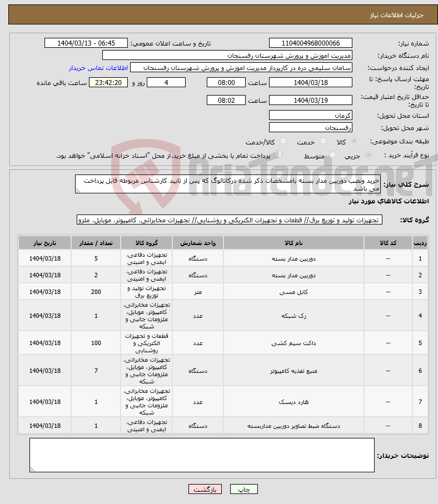Click the announcement date field 1404/03/13 - 06:45
438x504 pixels.
[86, 43]
